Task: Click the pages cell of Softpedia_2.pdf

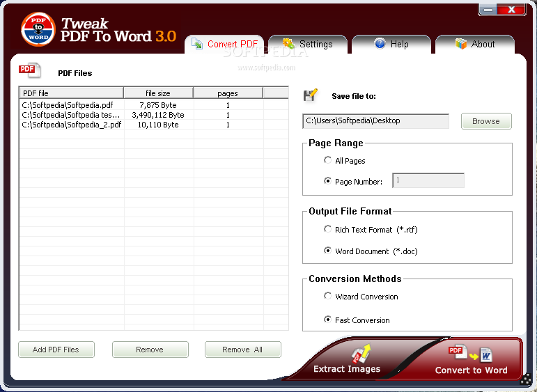Action: [x=228, y=125]
